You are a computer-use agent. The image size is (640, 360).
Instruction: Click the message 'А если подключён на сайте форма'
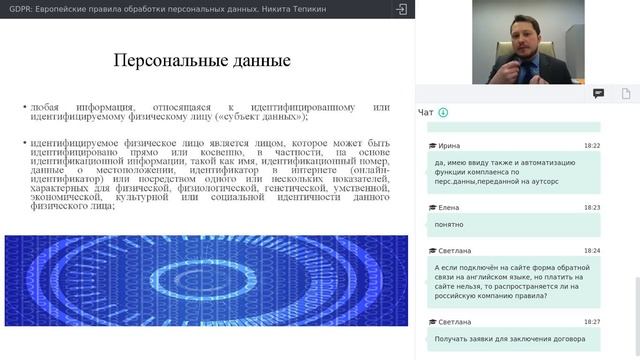(x=514, y=282)
